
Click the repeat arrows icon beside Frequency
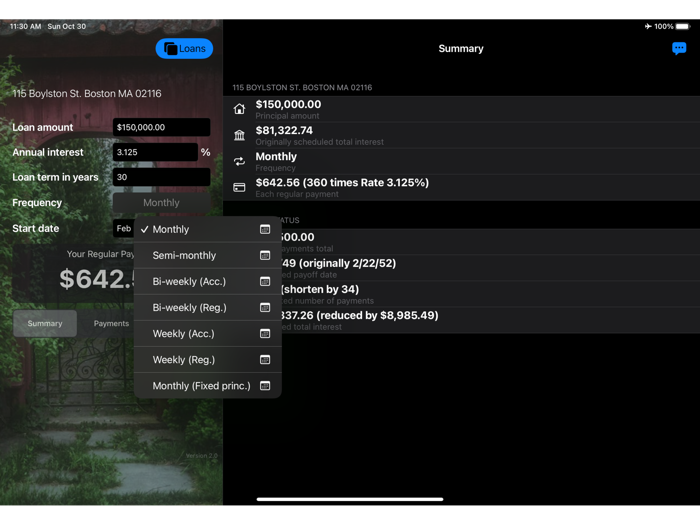[x=239, y=161]
